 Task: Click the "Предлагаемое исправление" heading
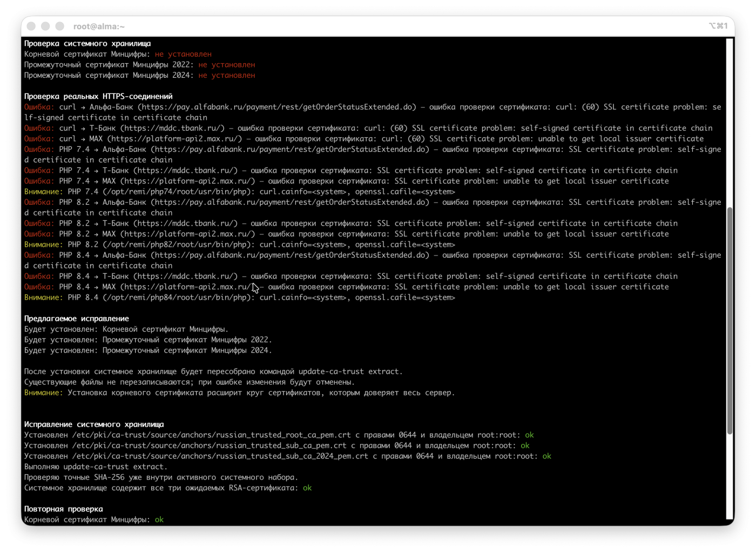(x=77, y=319)
